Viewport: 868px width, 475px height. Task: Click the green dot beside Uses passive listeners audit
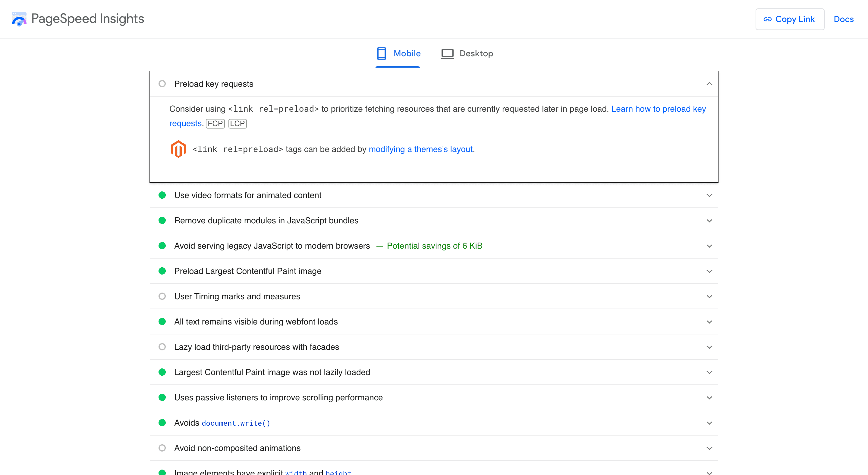pyautogui.click(x=163, y=398)
